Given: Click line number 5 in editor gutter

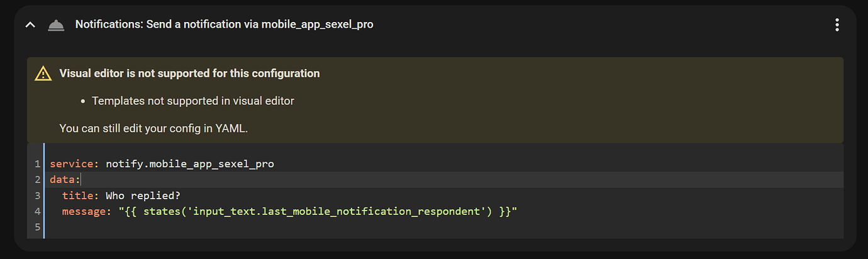Looking at the screenshot, I should click(38, 226).
